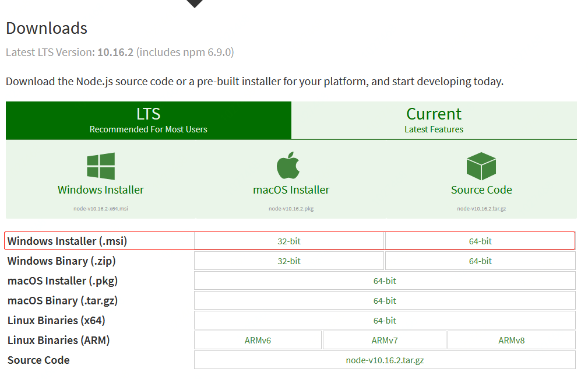Image resolution: width=588 pixels, height=379 pixels.
Task: Download 64-bit Windows Binary (.zip)
Action: (x=480, y=261)
